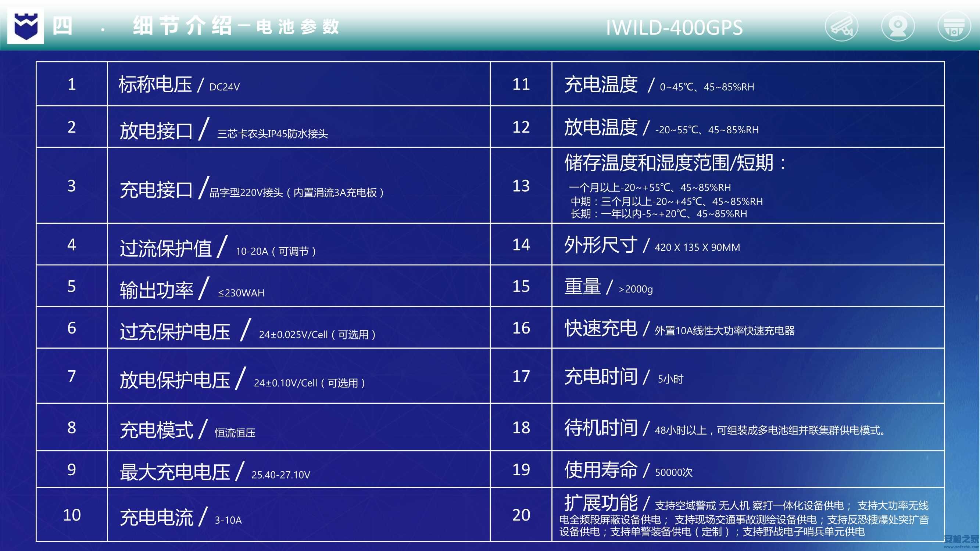Click the >2000g value
This screenshot has width=980, height=551.
tap(636, 289)
